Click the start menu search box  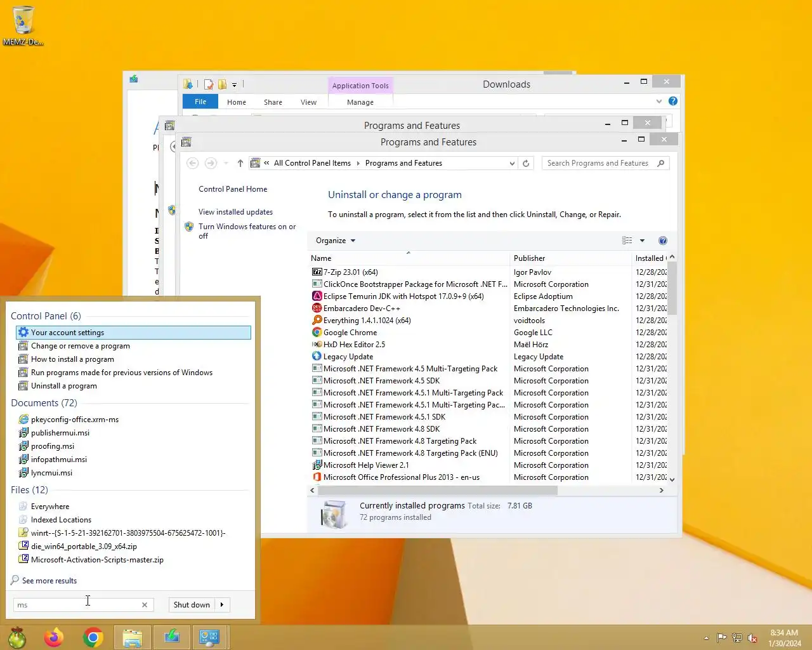point(76,605)
